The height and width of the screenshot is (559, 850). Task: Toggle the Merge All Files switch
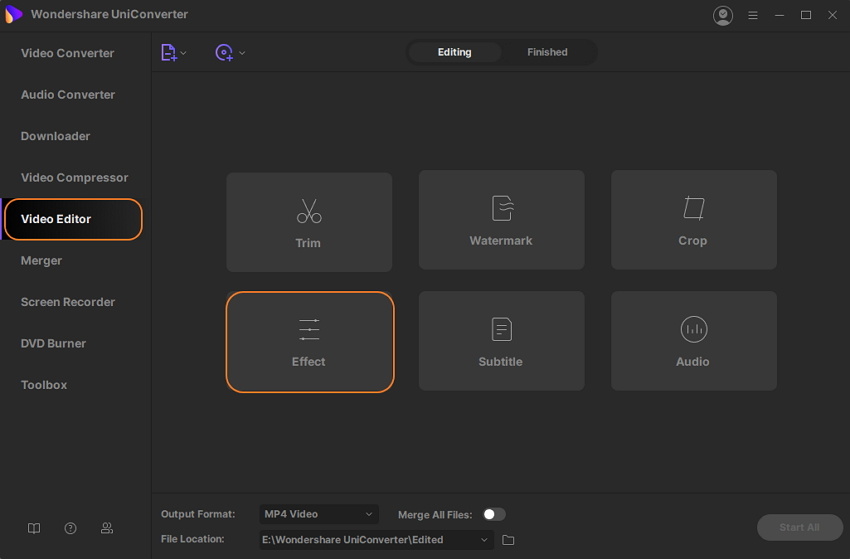tap(494, 514)
